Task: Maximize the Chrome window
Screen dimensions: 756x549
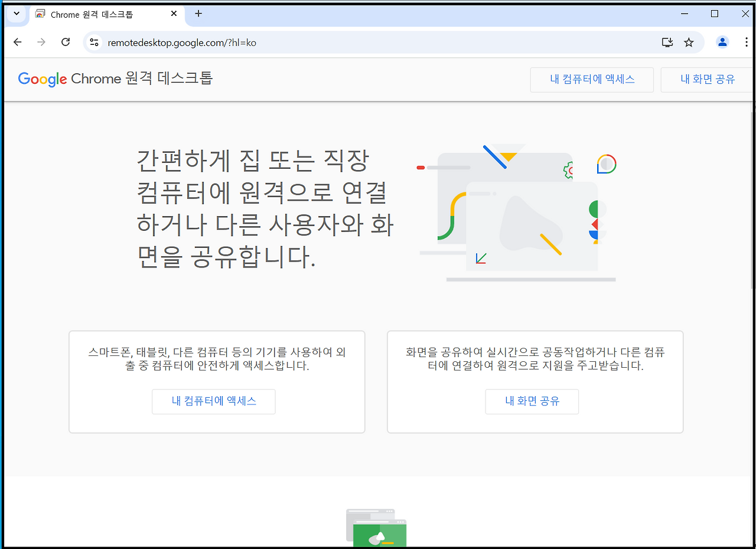Action: tap(715, 14)
